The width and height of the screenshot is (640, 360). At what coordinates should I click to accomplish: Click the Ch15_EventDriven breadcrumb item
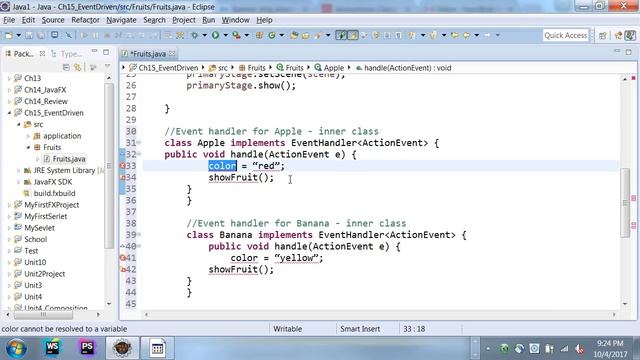[164, 68]
